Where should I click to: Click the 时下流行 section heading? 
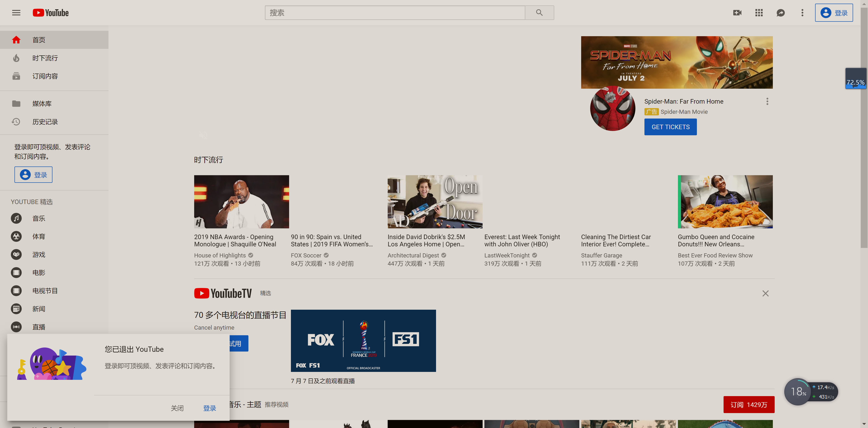point(208,160)
